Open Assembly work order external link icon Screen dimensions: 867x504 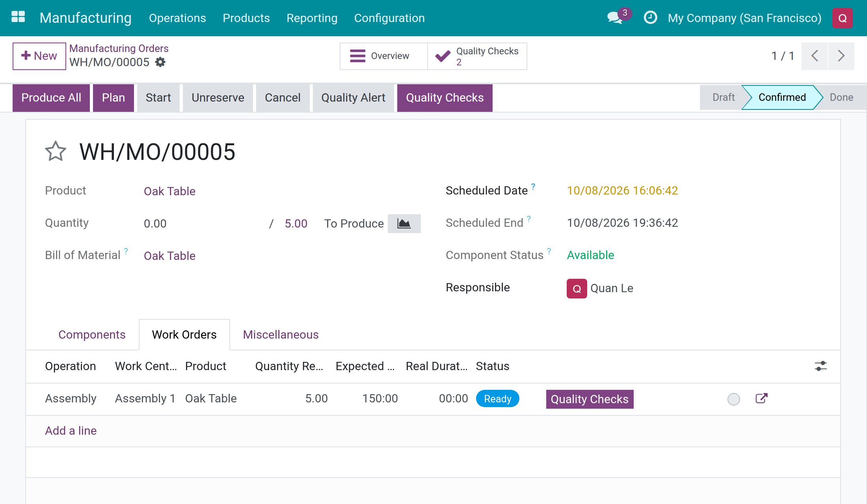(x=761, y=398)
